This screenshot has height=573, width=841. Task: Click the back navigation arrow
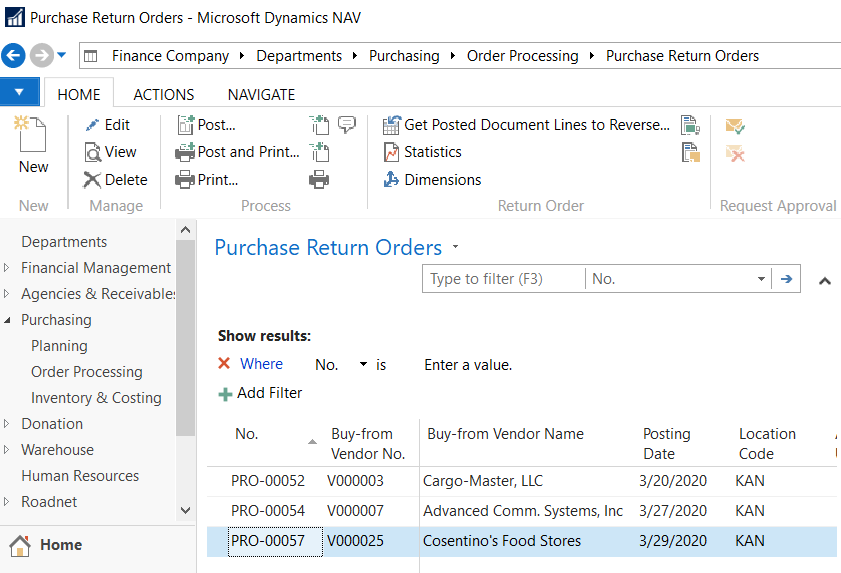coord(14,55)
